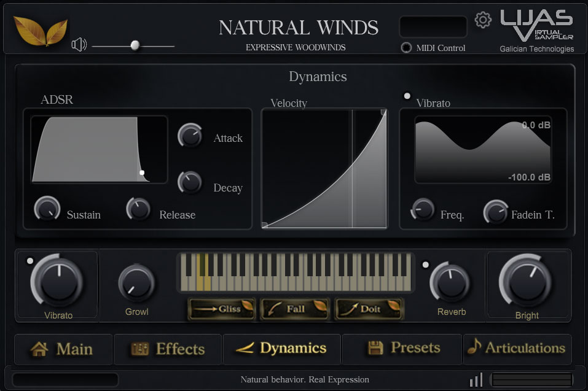
Task: Click the Sustain knob
Action: click(47, 209)
